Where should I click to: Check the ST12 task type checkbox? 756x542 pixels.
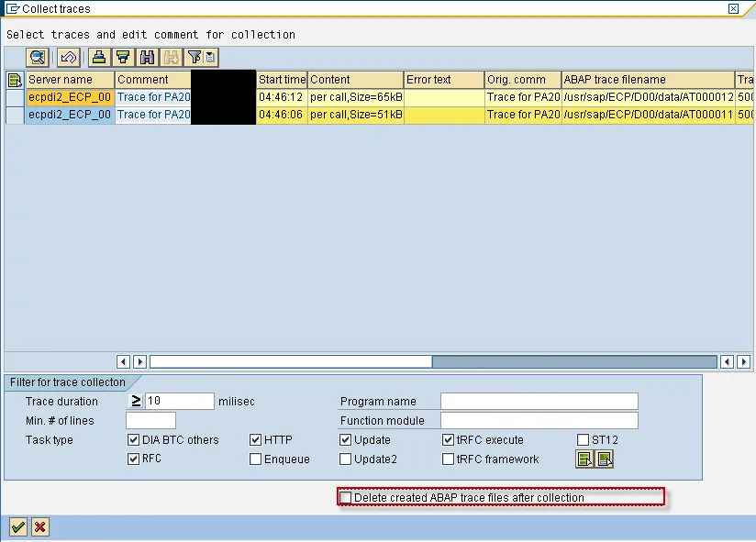pos(583,440)
